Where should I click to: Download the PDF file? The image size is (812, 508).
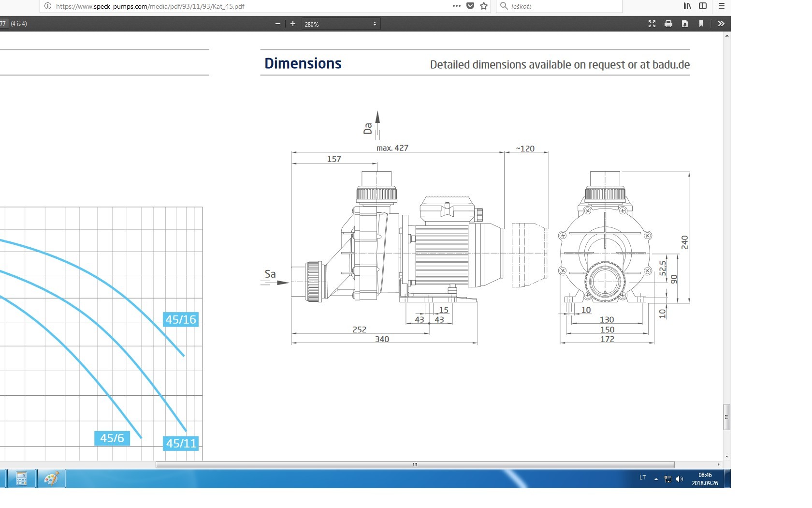point(685,24)
